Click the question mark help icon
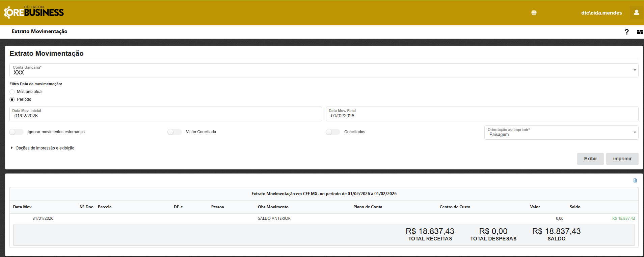Screen dimensions: 644x257 626,32
